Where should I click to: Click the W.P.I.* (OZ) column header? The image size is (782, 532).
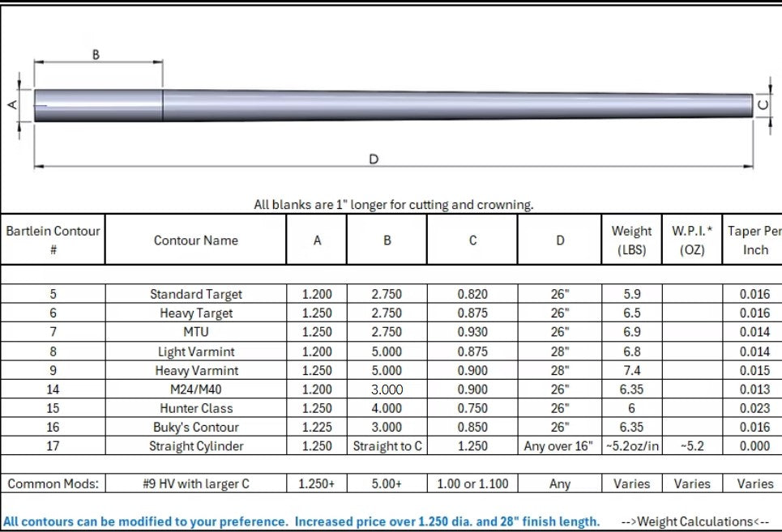pos(692,240)
